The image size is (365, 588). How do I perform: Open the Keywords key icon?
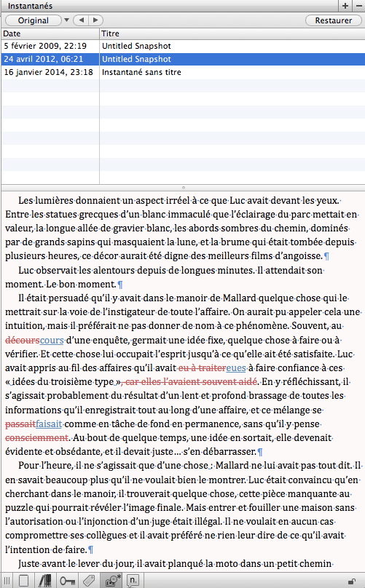(67, 581)
